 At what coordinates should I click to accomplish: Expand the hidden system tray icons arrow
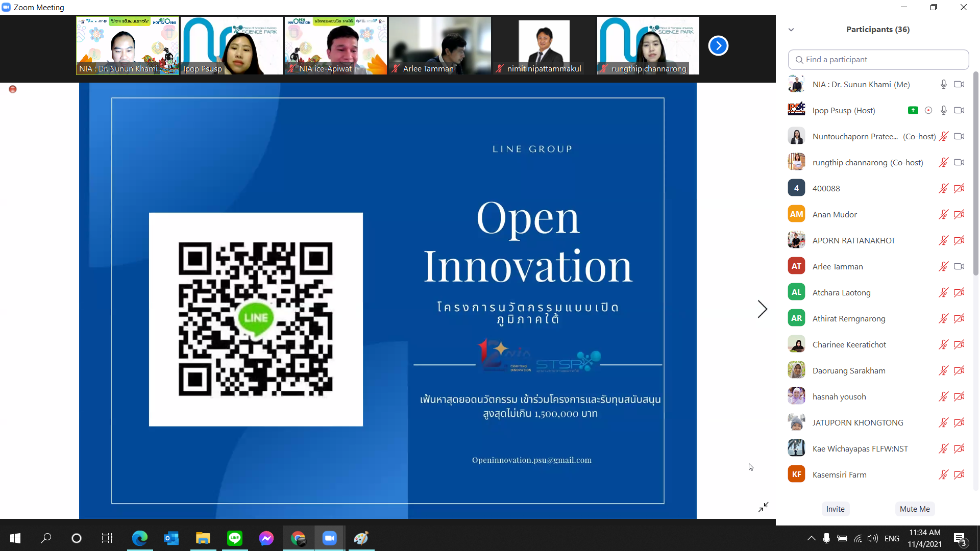[811, 538]
